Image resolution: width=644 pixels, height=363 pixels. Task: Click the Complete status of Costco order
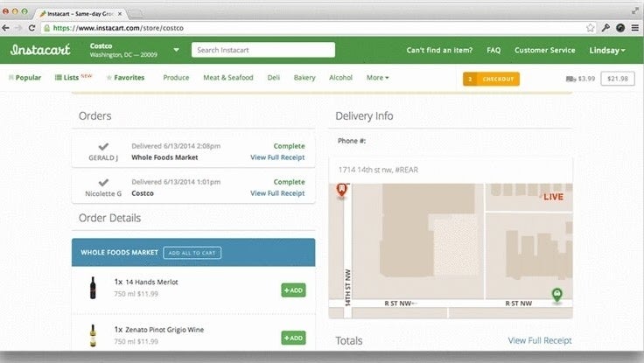(289, 182)
